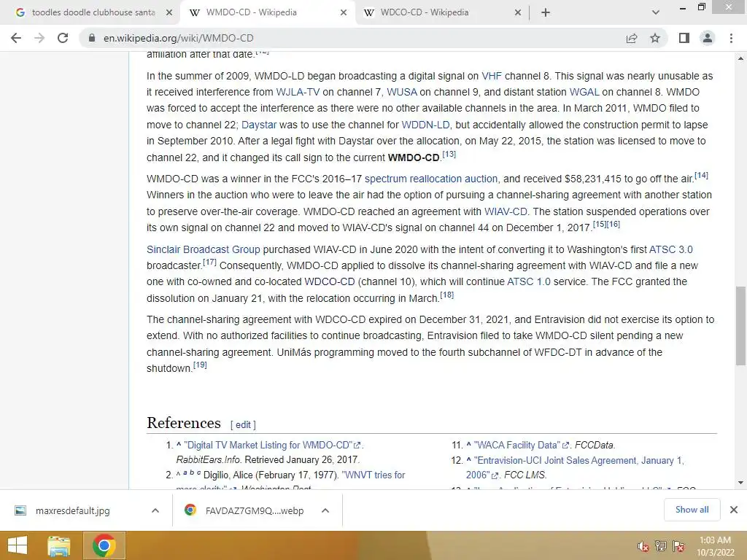Image resolution: width=747 pixels, height=560 pixels.
Task: Open the Windows Start button
Action: [18, 545]
